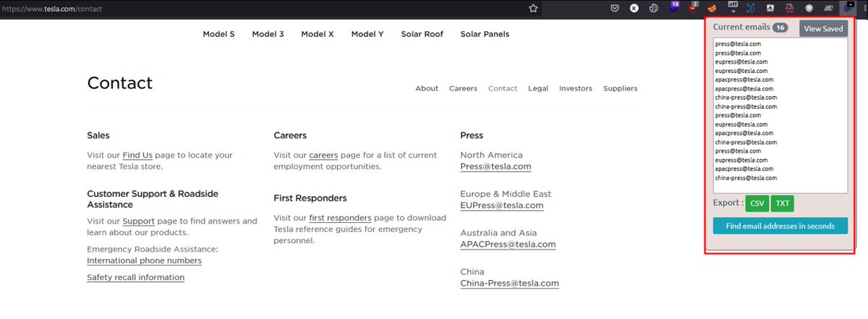Click the emails count badge showing 16
Image resolution: width=868 pixels, height=319 pixels.
780,27
